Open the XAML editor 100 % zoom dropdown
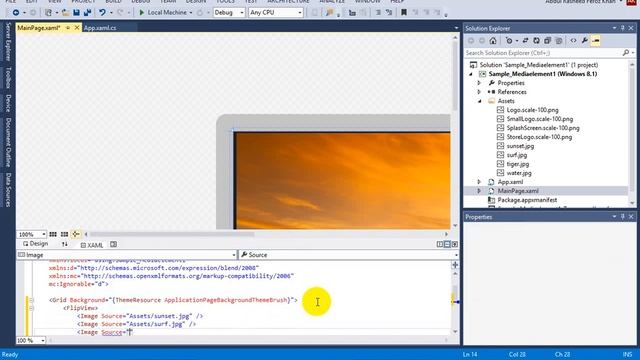The height and width of the screenshot is (360, 640). click(x=43, y=340)
